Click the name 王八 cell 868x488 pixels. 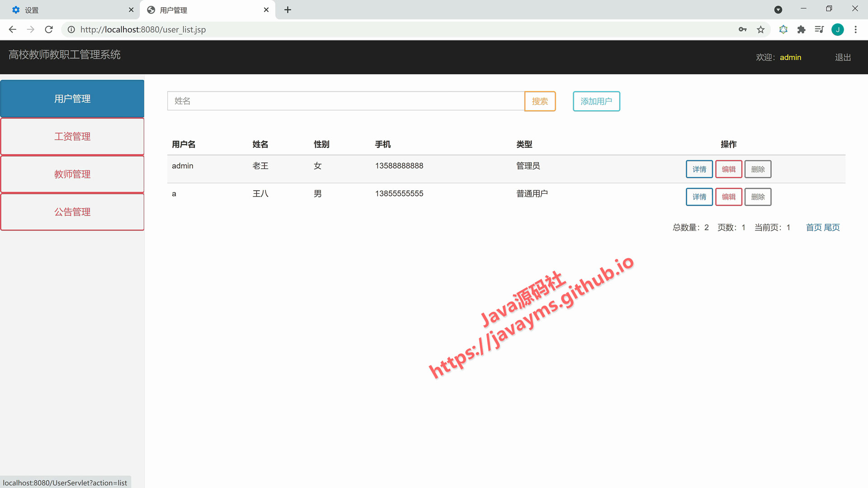coord(260,193)
